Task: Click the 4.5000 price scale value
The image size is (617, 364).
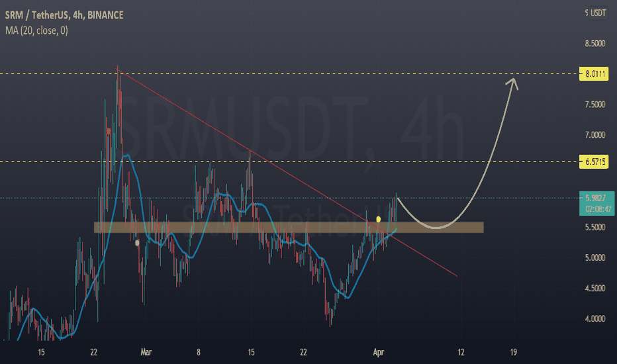Action: click(595, 289)
